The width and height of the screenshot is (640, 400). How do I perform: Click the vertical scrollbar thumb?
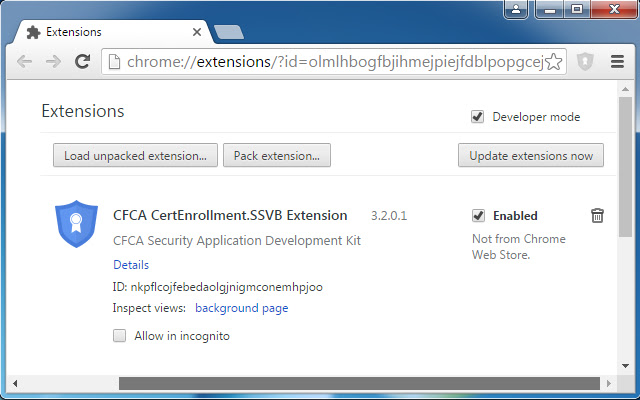(x=625, y=167)
